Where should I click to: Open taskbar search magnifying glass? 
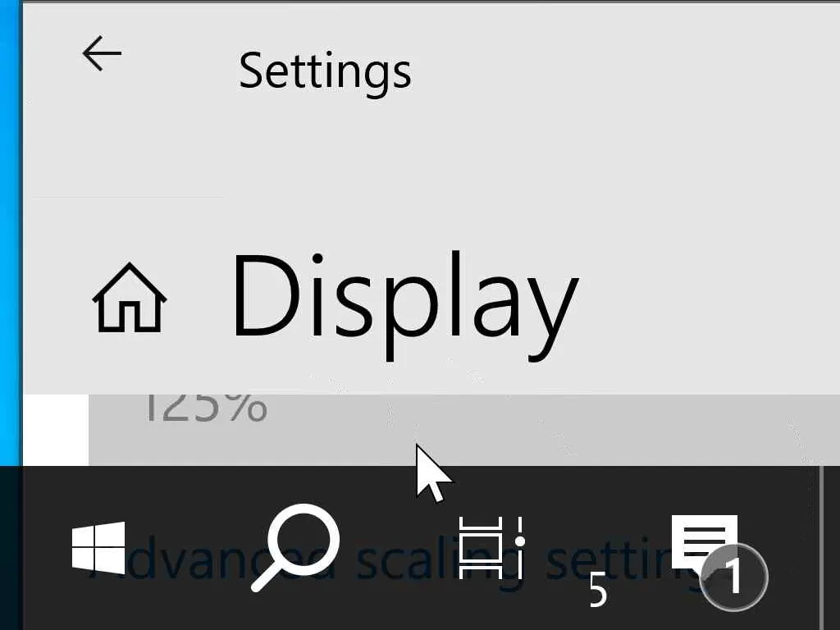coord(295,547)
